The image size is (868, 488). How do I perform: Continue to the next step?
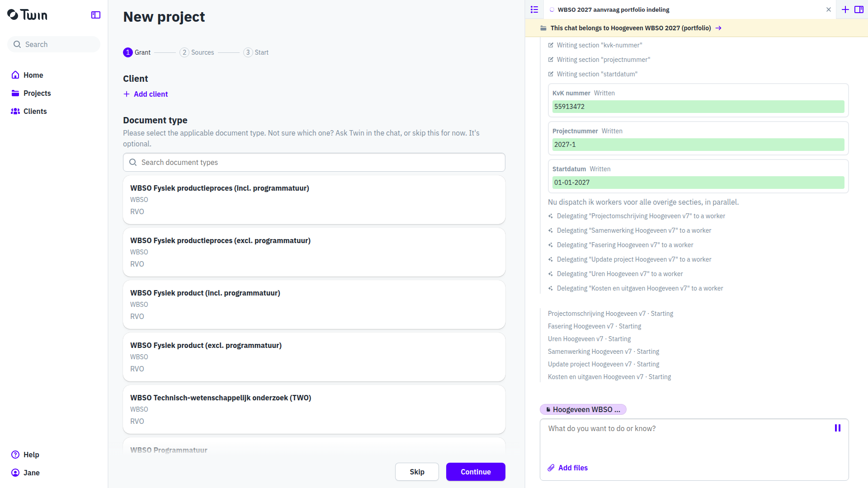pyautogui.click(x=476, y=472)
